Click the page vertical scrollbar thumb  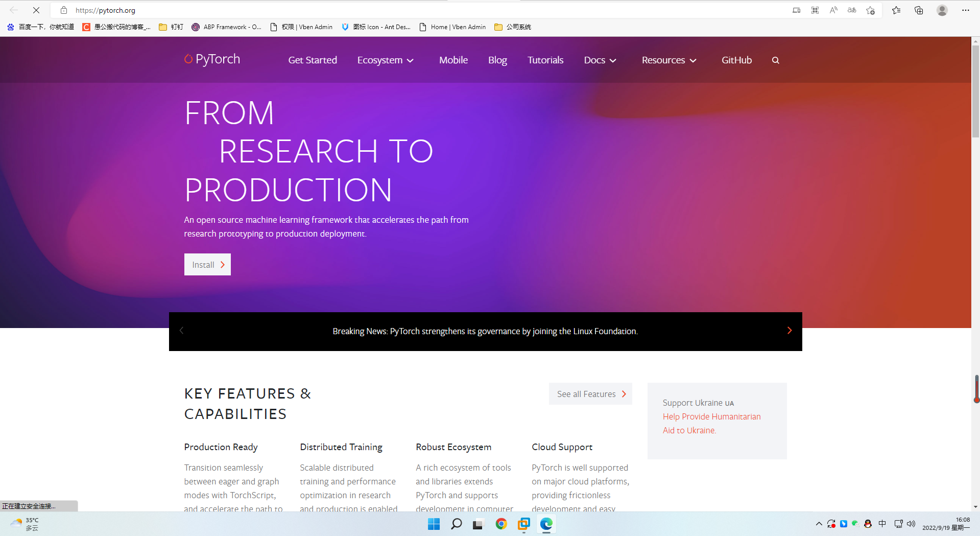(975, 92)
